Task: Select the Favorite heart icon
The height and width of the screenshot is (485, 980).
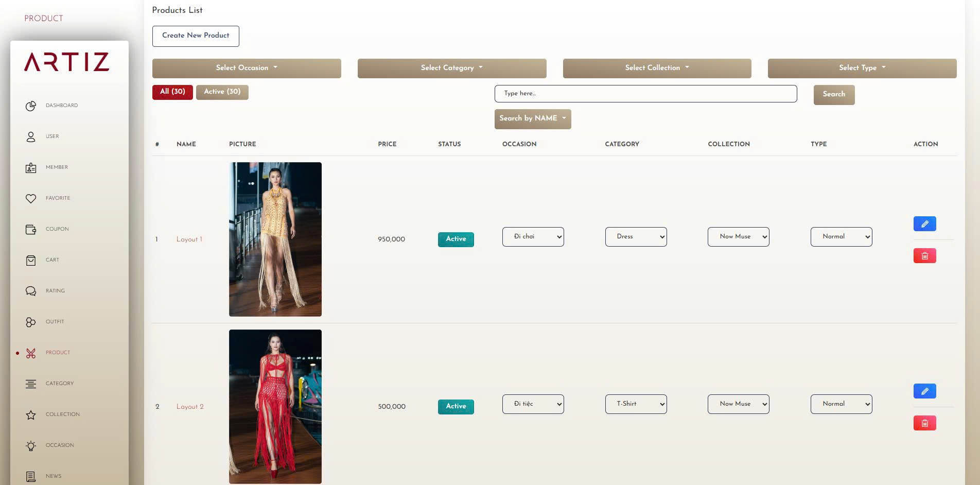Action: click(x=31, y=198)
